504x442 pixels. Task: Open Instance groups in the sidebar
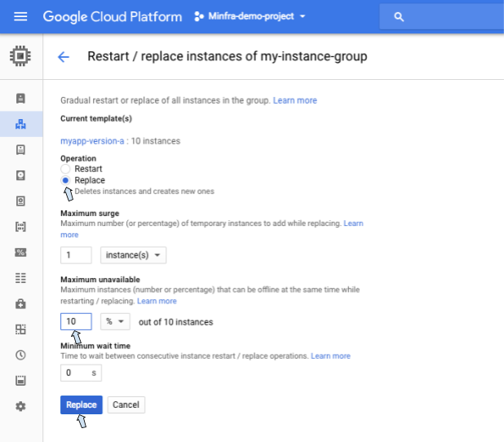click(x=20, y=124)
